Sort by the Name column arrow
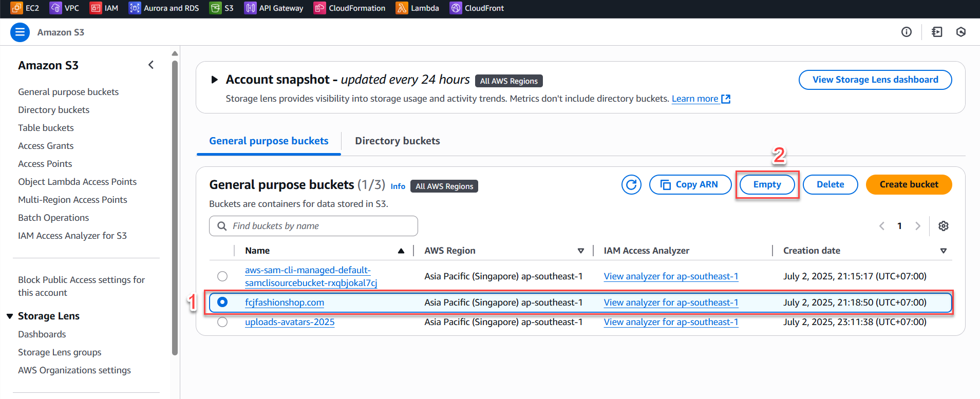This screenshot has width=980, height=399. click(401, 251)
